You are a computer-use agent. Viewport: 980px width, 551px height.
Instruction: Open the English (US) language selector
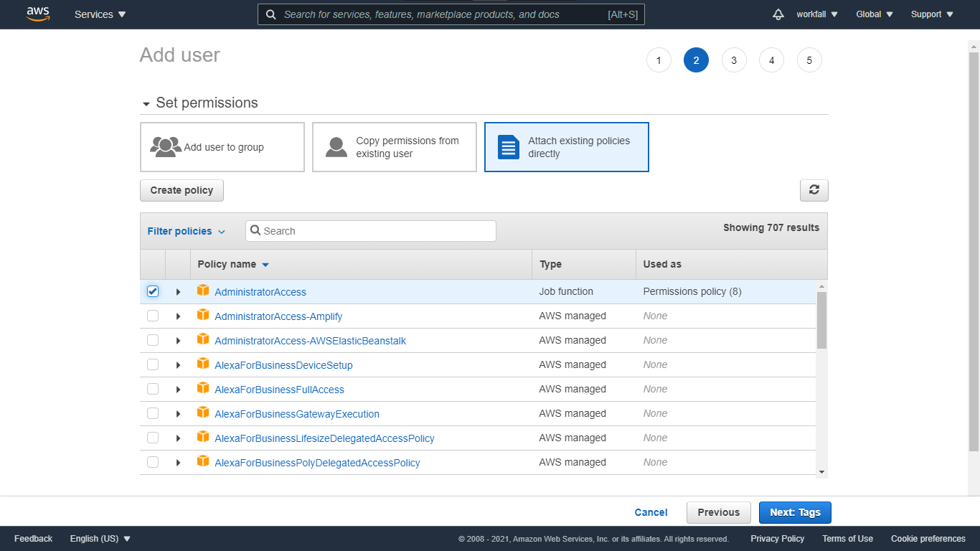(100, 539)
